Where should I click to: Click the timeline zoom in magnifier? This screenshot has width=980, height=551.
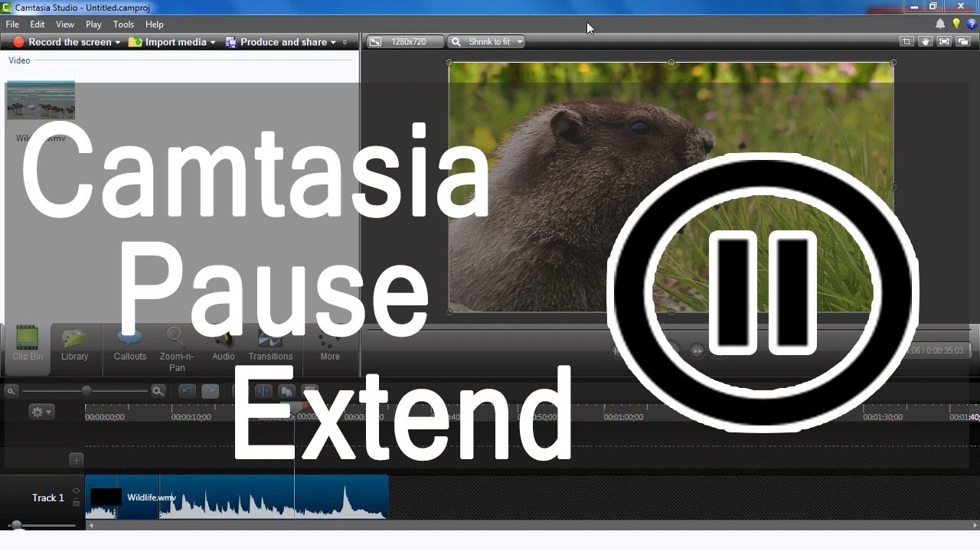[x=158, y=391]
